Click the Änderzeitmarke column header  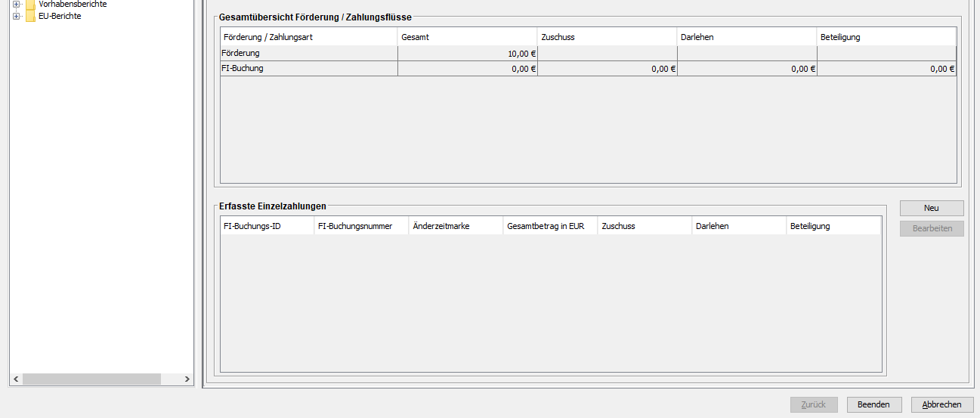(x=456, y=226)
